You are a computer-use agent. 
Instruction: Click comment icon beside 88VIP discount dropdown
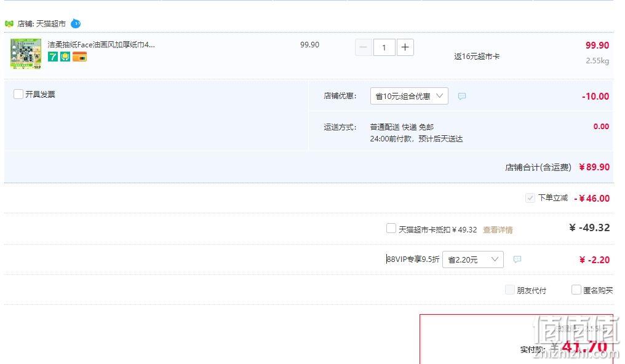point(517,259)
